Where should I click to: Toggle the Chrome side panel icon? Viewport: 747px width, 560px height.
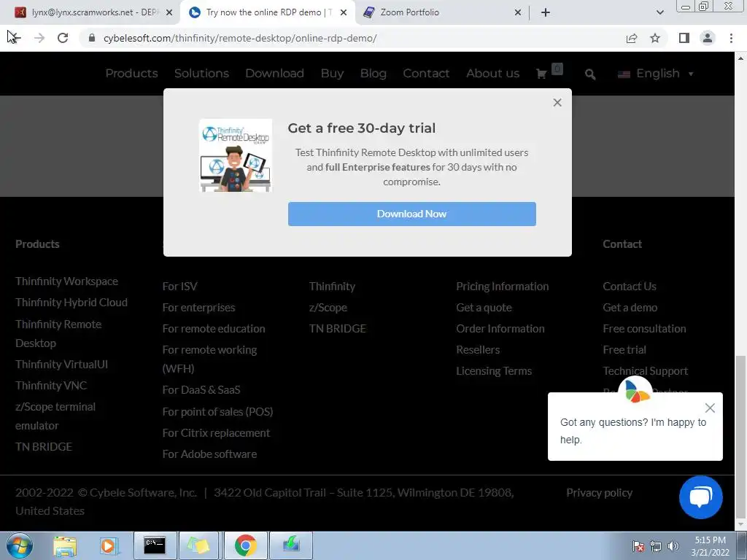pyautogui.click(x=684, y=38)
